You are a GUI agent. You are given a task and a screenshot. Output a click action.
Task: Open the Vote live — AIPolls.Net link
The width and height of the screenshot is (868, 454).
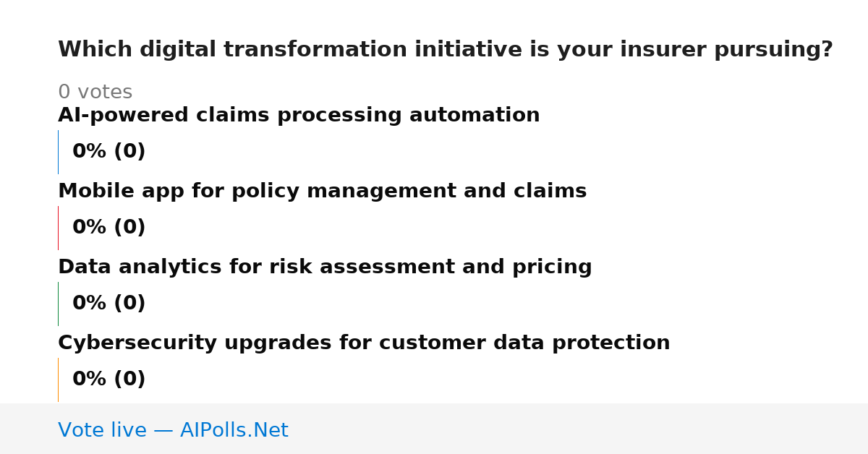(x=173, y=431)
